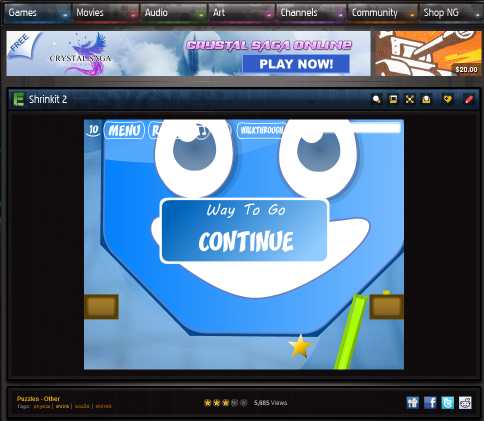
Task: Click the MENU button in the game
Action: 124,130
